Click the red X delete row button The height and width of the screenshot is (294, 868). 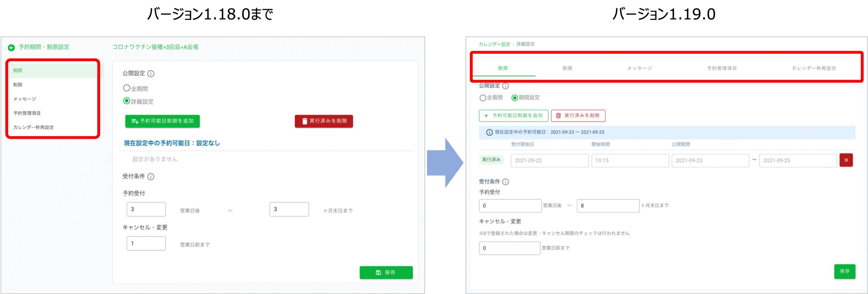(x=846, y=160)
